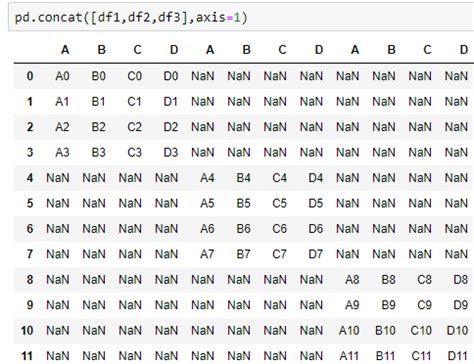
Task: Select the B9 entry
Action: (x=389, y=305)
